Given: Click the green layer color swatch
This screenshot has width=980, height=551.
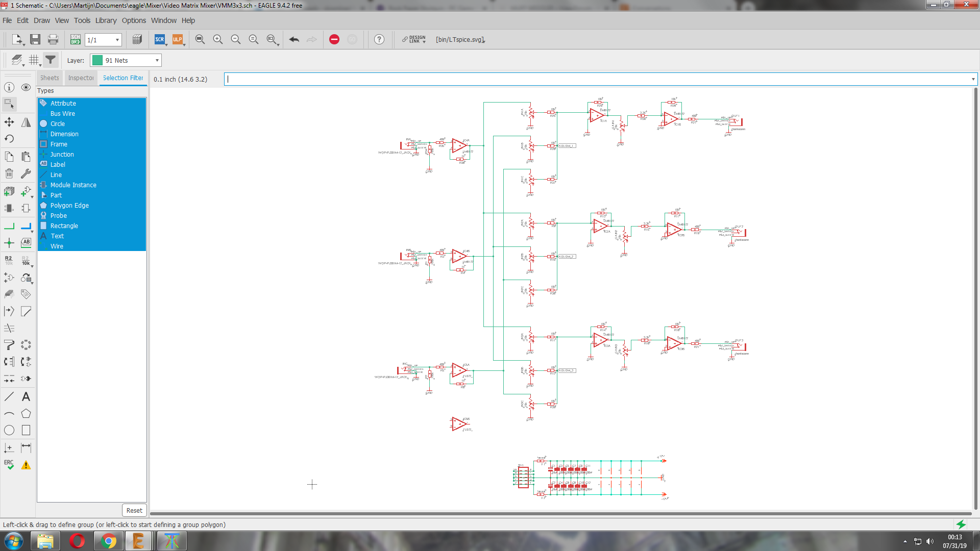Looking at the screenshot, I should click(x=97, y=60).
